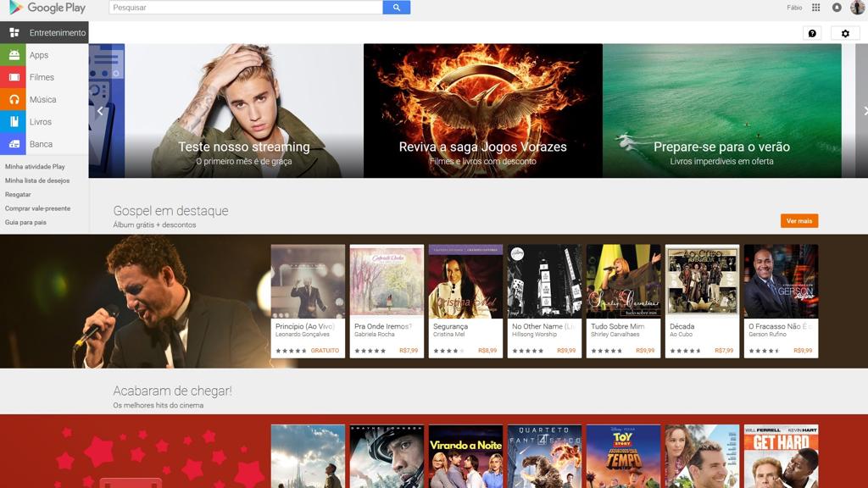Open the Década album by Ao Cubo

pos(702,301)
